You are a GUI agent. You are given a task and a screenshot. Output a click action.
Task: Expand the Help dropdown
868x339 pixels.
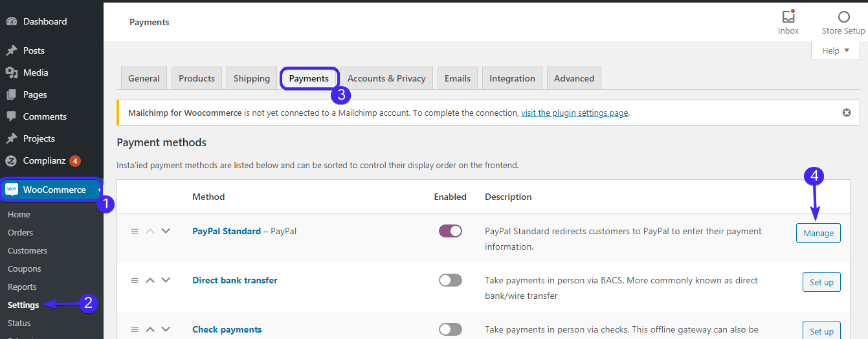click(x=836, y=50)
